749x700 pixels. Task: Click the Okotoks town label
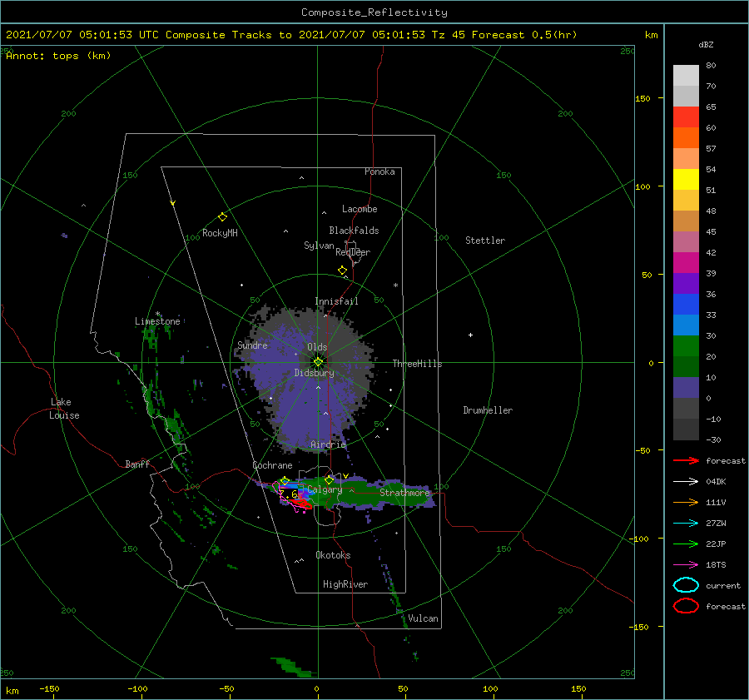pyautogui.click(x=333, y=555)
